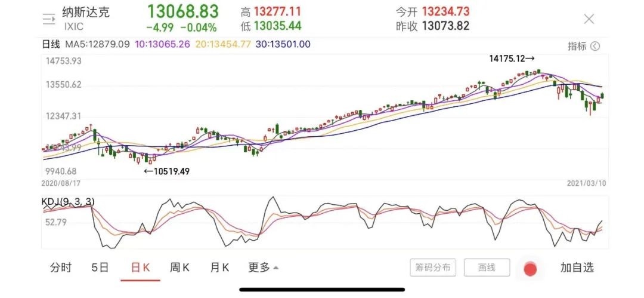Tap the 纳斯达克 IXIC stock title

[86, 12]
